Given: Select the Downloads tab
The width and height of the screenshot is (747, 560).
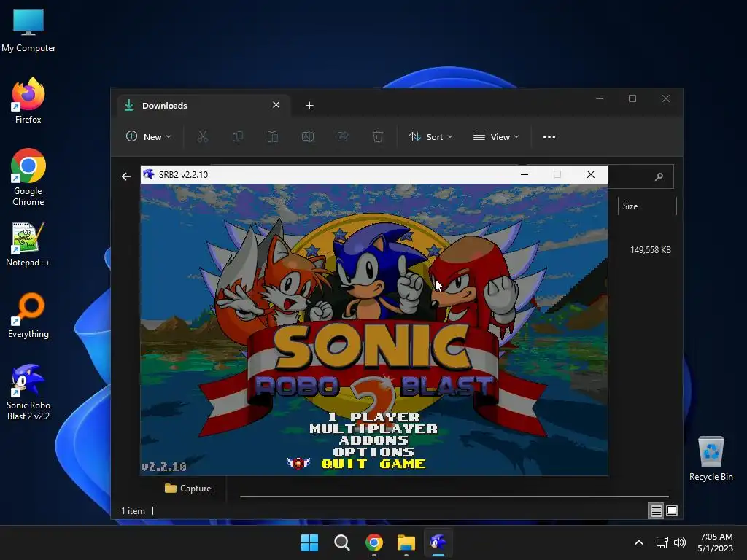Looking at the screenshot, I should pyautogui.click(x=203, y=105).
